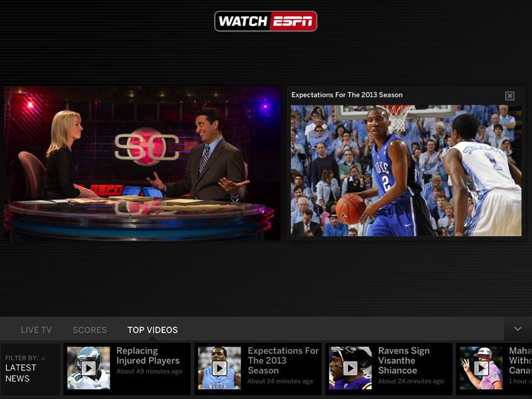Click the SportsCenter live studio video
Viewport: 532px width, 399px height.
142,164
